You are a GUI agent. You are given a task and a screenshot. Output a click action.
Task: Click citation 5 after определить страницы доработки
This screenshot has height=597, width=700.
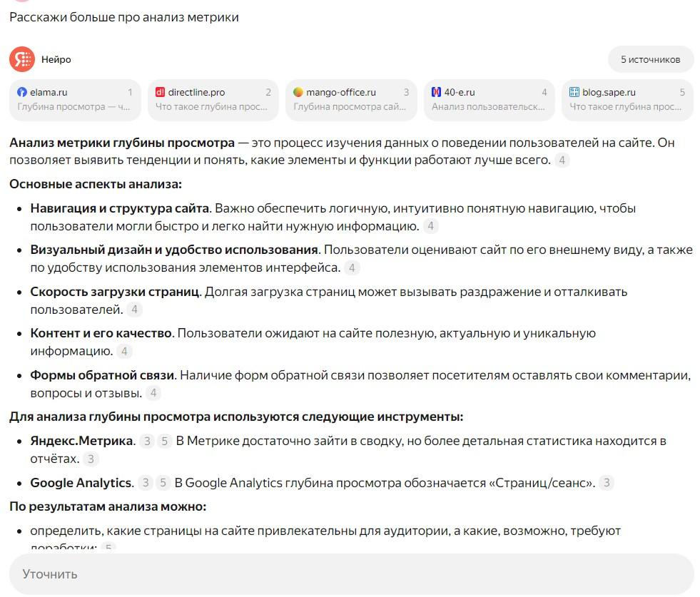pyautogui.click(x=107, y=548)
